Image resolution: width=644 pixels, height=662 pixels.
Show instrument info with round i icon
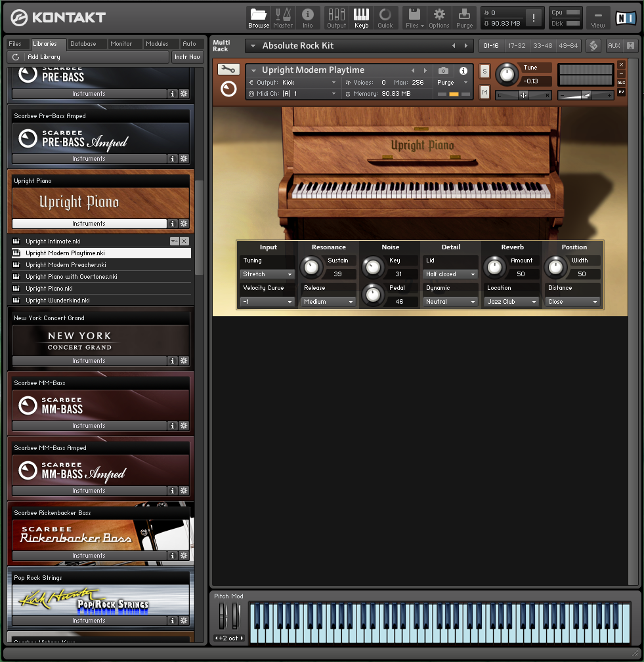click(463, 70)
